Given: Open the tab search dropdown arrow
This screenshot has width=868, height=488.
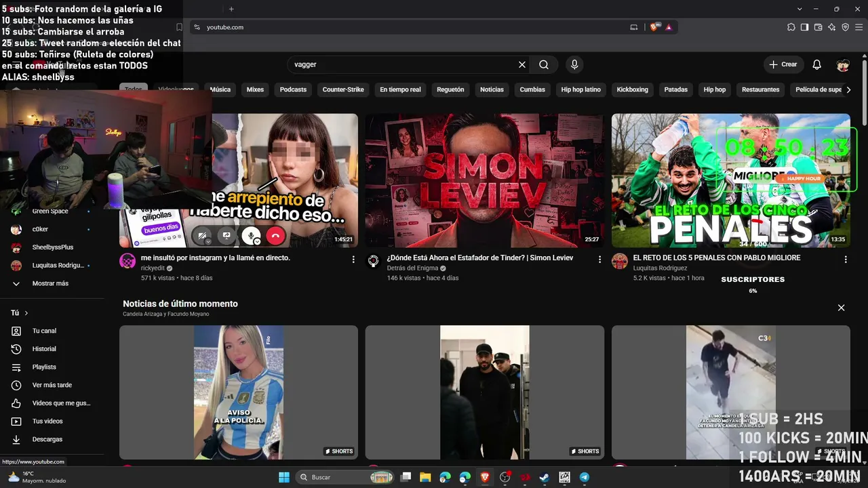Looking at the screenshot, I should pyautogui.click(x=800, y=9).
